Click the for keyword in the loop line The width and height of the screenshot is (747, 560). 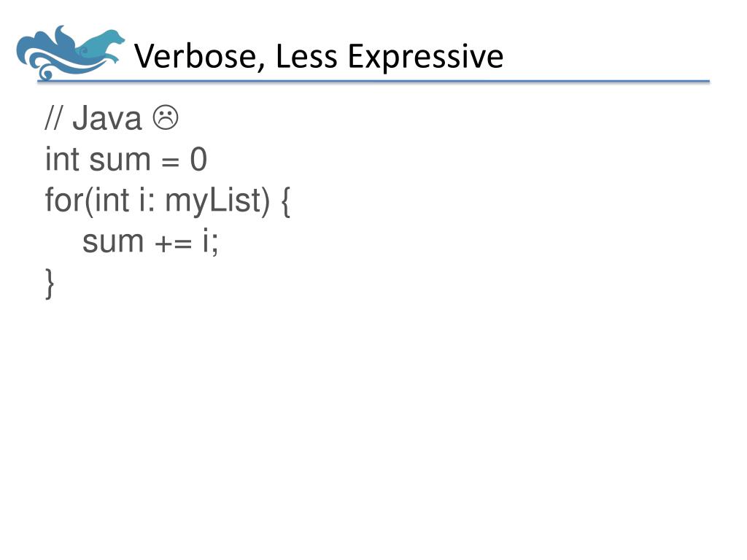(x=64, y=200)
